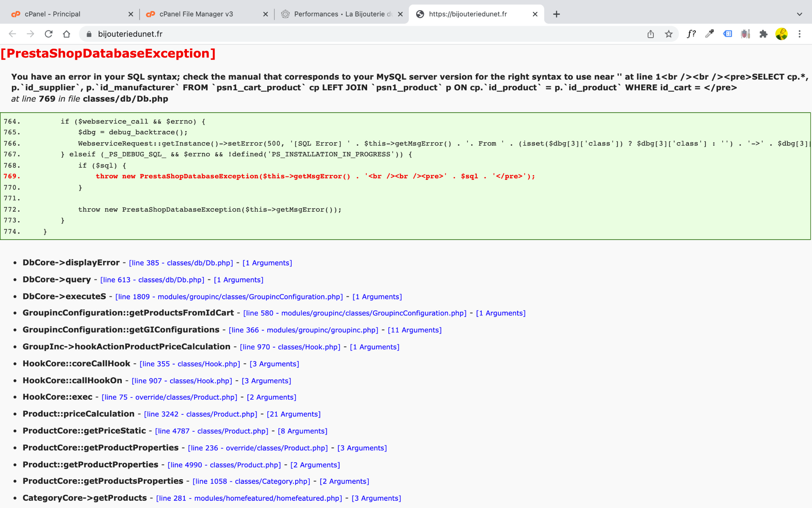Close the cPanel - Principal tab
Image resolution: width=812 pixels, height=508 pixels.
pyautogui.click(x=131, y=14)
